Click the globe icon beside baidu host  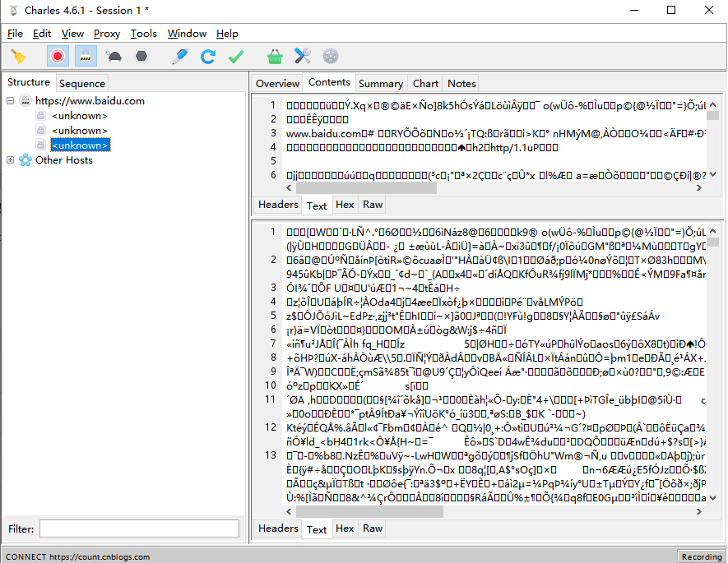(26, 100)
